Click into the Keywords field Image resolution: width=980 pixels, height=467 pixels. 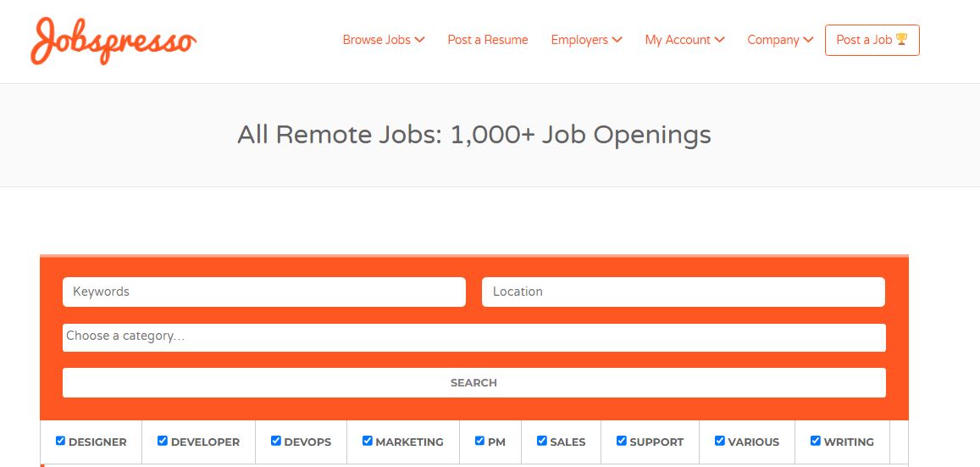[263, 292]
